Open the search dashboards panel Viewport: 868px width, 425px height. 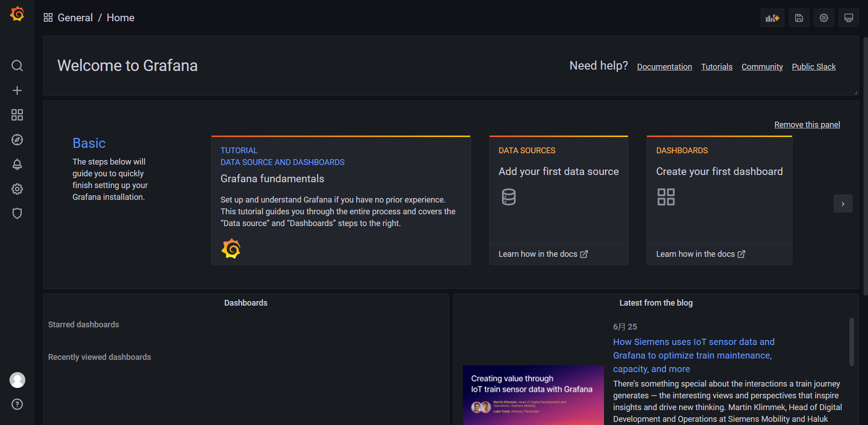(x=17, y=66)
